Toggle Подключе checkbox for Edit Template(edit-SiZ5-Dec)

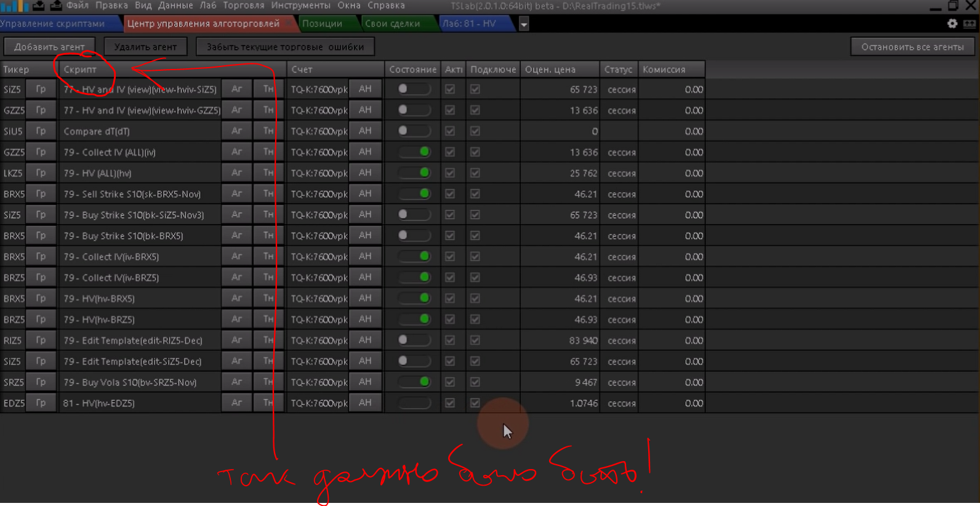(475, 361)
